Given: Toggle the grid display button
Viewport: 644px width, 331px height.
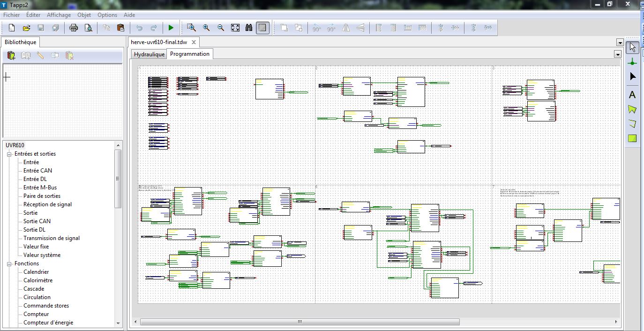Looking at the screenshot, I should coord(262,28).
